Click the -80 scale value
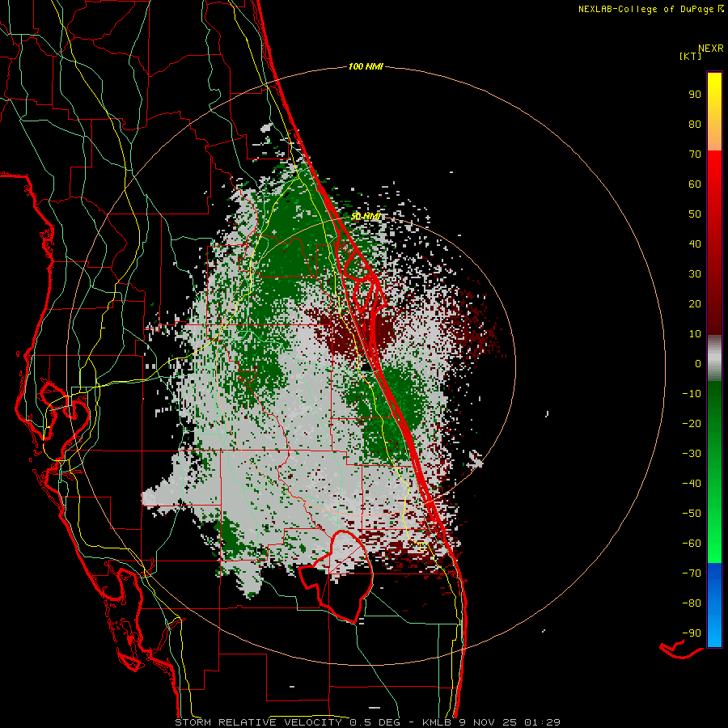Screen dimensions: 728x728 click(x=692, y=603)
